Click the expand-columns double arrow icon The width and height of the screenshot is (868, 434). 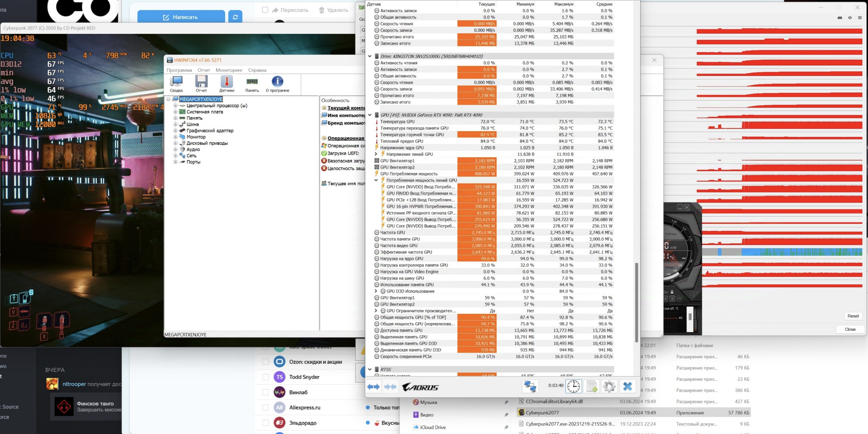point(373,386)
